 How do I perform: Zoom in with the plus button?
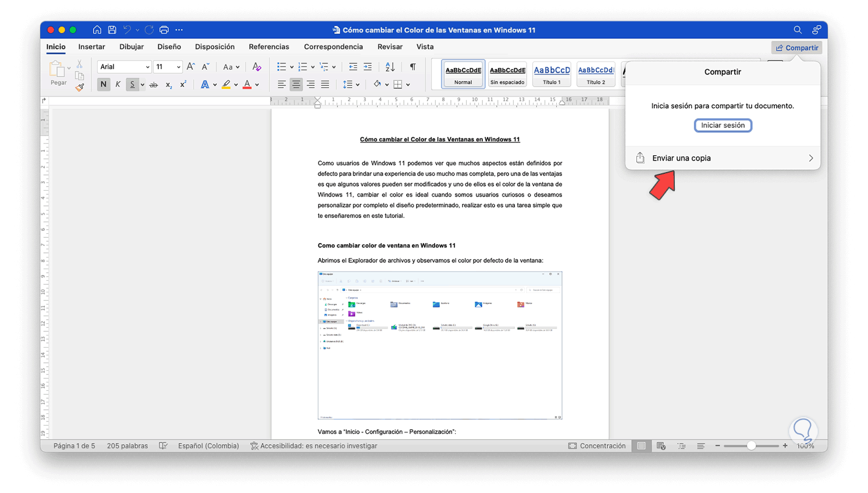[785, 446]
